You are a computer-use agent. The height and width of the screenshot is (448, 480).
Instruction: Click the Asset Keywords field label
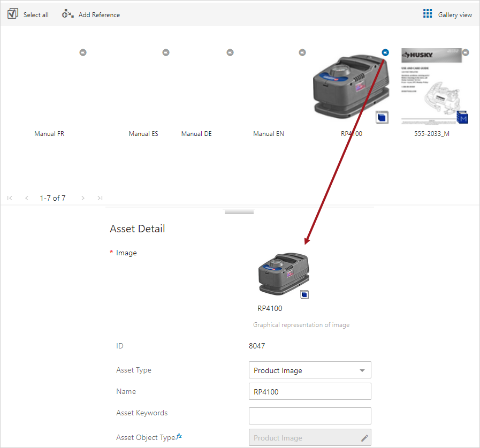click(142, 413)
